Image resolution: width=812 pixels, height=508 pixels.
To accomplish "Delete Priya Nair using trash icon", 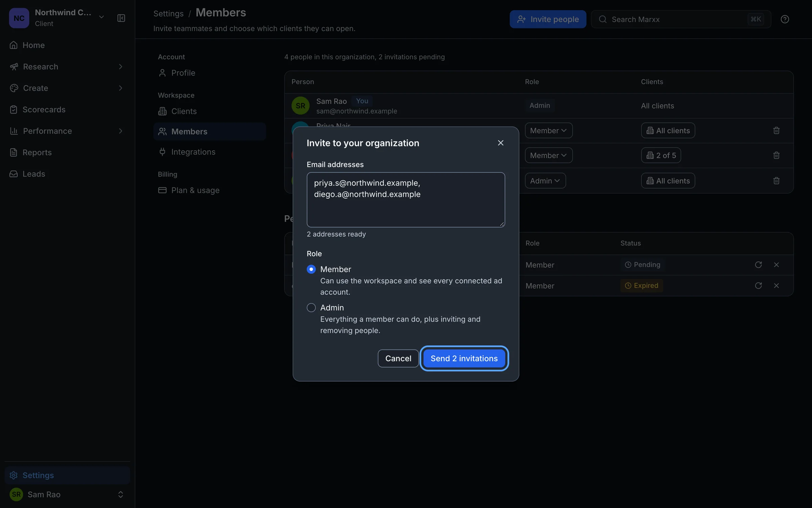I will (776, 130).
